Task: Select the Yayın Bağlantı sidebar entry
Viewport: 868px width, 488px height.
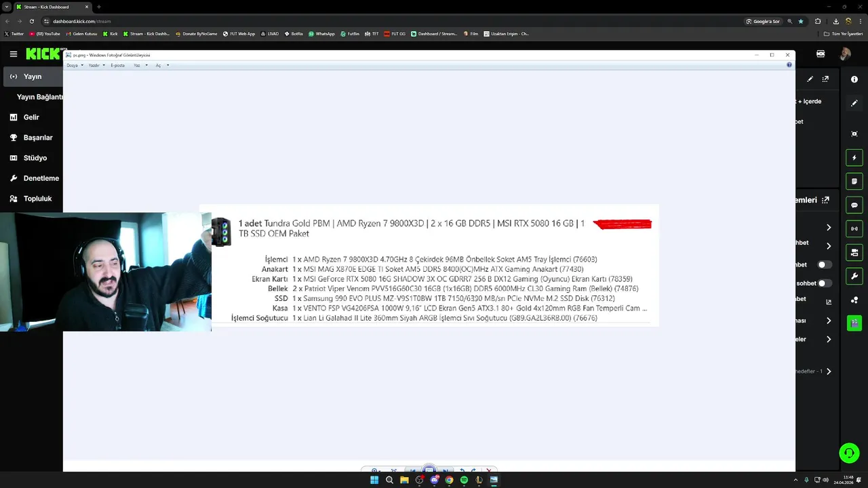Action: [x=39, y=97]
